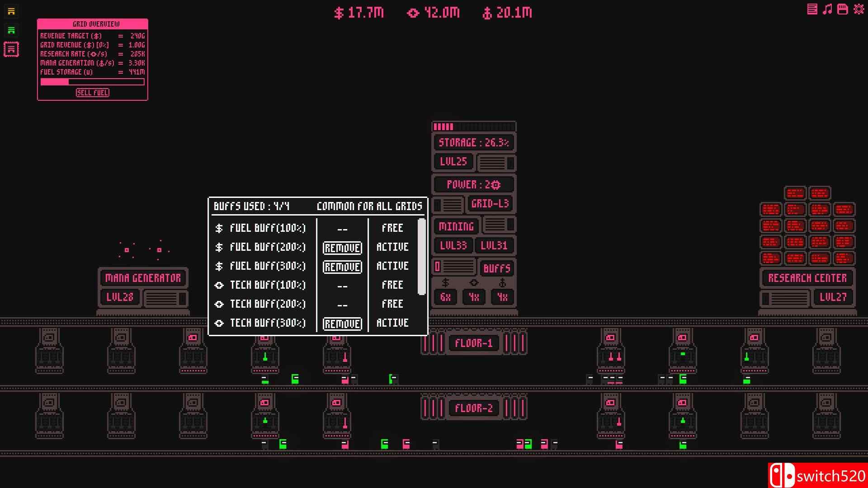Viewport: 868px width, 488px height.
Task: Toggle music with the note icon
Action: tap(827, 9)
